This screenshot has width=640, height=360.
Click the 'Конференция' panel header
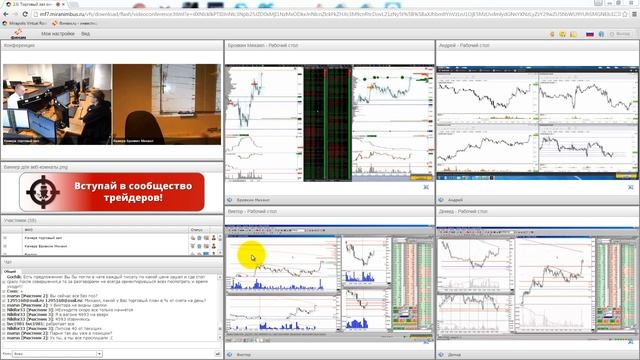click(x=112, y=45)
